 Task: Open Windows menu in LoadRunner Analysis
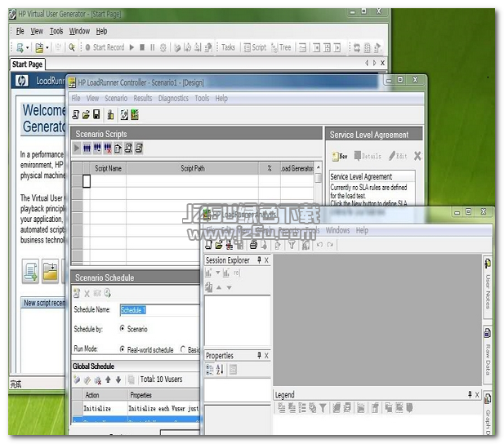(x=337, y=230)
